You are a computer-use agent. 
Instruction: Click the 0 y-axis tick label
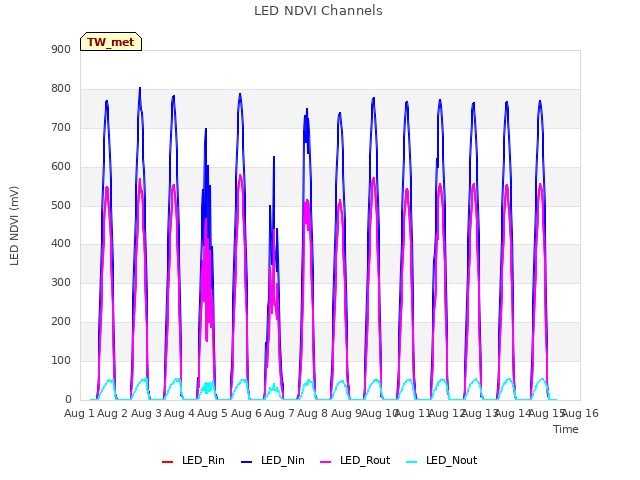coord(68,399)
